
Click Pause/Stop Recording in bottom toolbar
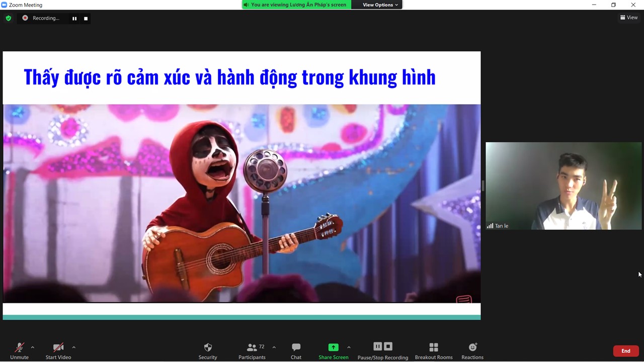pos(383,351)
